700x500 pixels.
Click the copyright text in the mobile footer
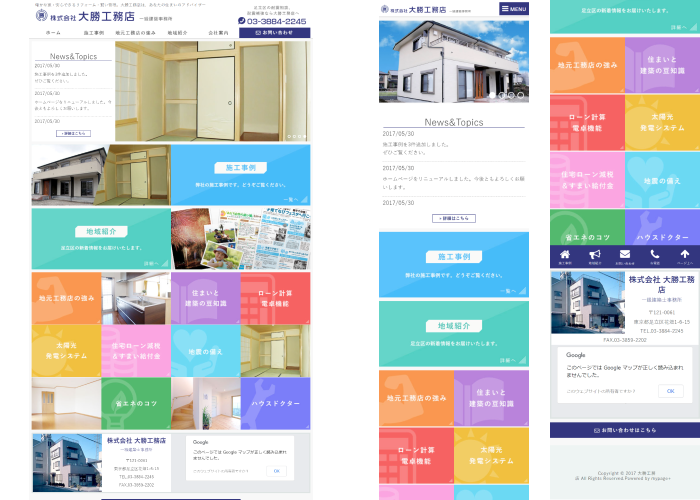click(625, 475)
